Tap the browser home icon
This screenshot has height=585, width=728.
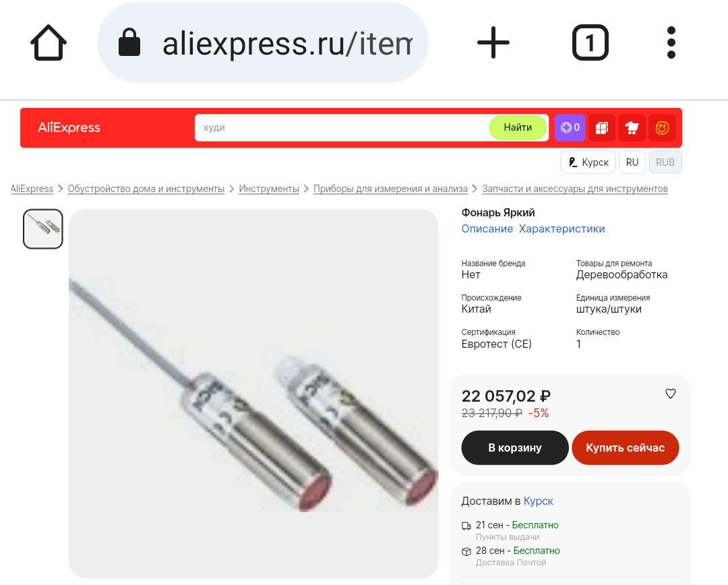pos(49,42)
